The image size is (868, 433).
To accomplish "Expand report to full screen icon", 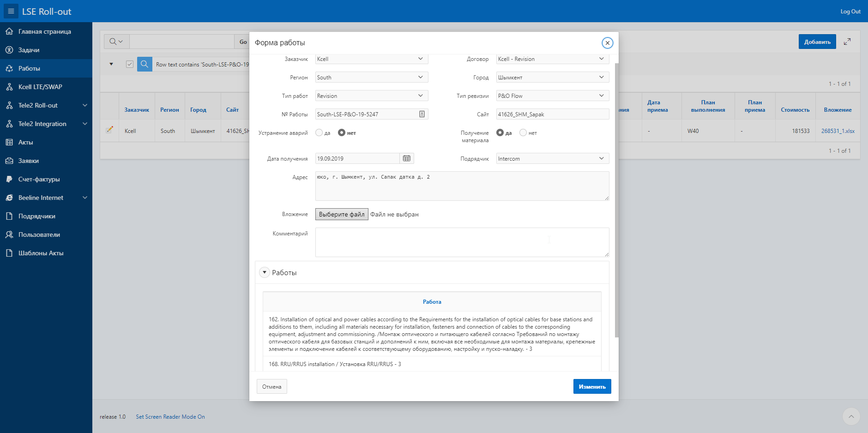I will 847,42.
